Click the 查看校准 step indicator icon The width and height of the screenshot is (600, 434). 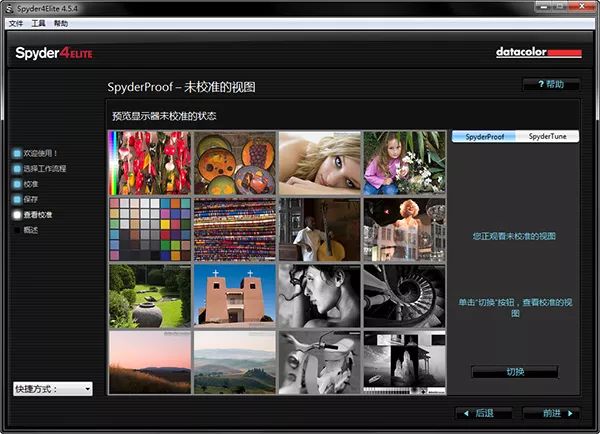point(17,215)
